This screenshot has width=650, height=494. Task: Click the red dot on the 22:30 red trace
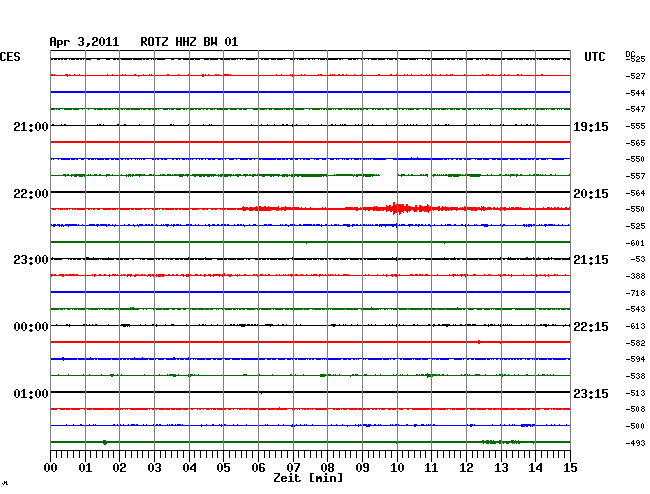pyautogui.click(x=479, y=342)
